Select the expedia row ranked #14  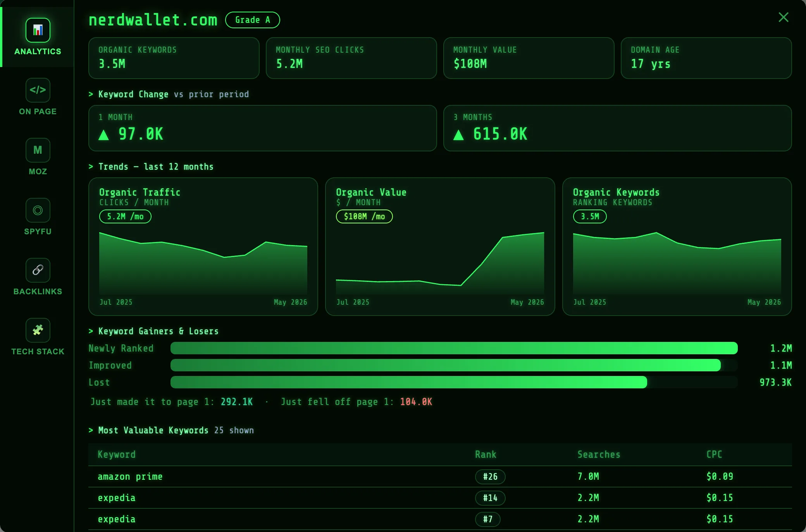tap(440, 498)
